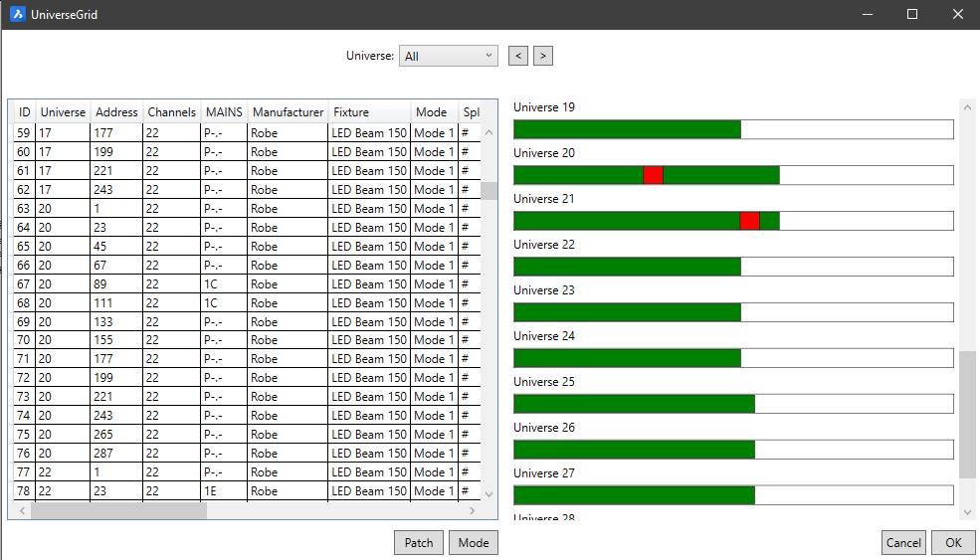The height and width of the screenshot is (560, 980).
Task: Click the UniverseGrid app icon in title bar
Action: 17,15
